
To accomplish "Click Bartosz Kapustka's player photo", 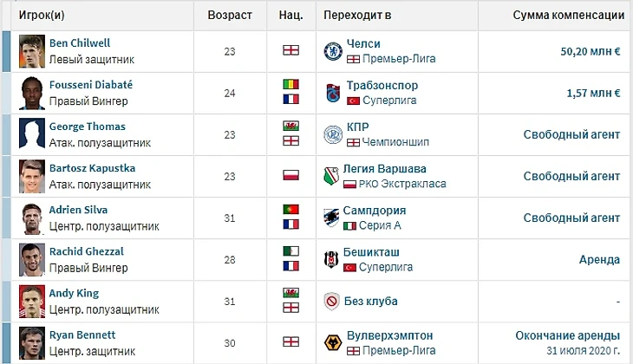I will [31, 176].
